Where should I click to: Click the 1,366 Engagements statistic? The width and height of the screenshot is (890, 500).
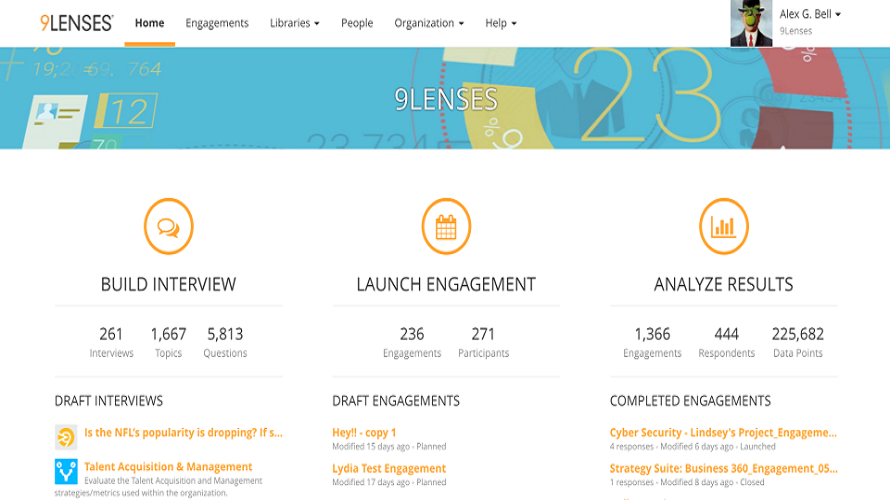click(652, 342)
